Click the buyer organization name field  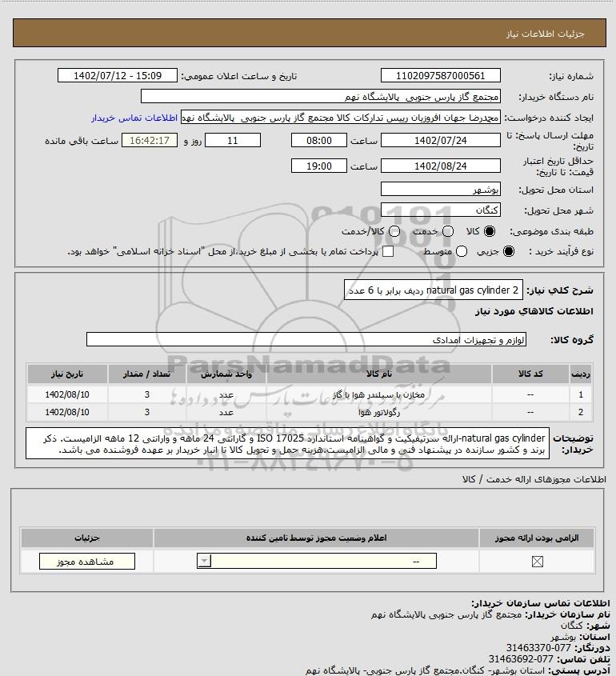coord(320,97)
